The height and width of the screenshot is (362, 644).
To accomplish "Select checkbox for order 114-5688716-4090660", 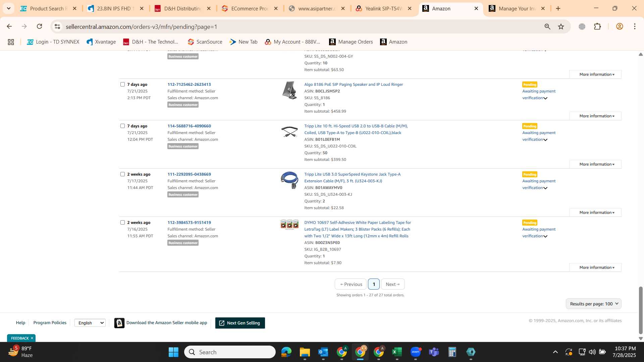I will click(122, 126).
